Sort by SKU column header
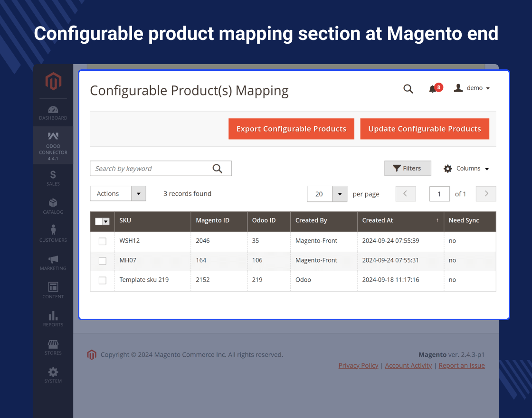Viewport: 532px width, 418px height. [152, 221]
